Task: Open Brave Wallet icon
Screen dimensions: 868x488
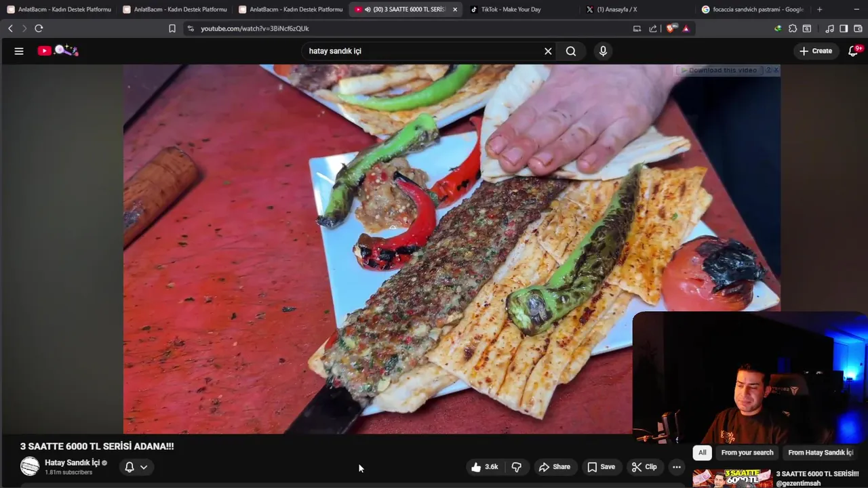Action: [858, 28]
